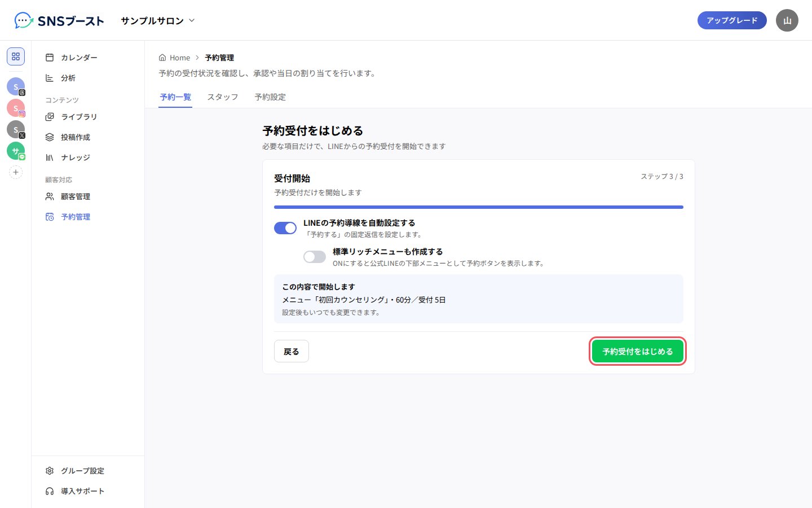
Task: Click the 受付開始 heading
Action: [x=292, y=178]
